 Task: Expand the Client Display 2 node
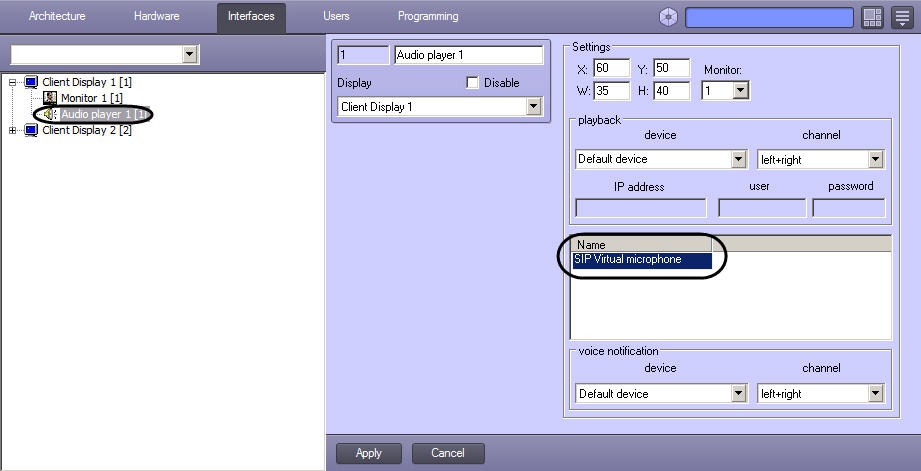[x=12, y=130]
